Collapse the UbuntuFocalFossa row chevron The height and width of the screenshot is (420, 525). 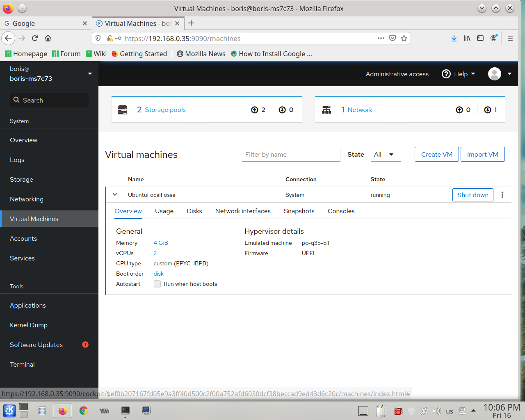(115, 194)
